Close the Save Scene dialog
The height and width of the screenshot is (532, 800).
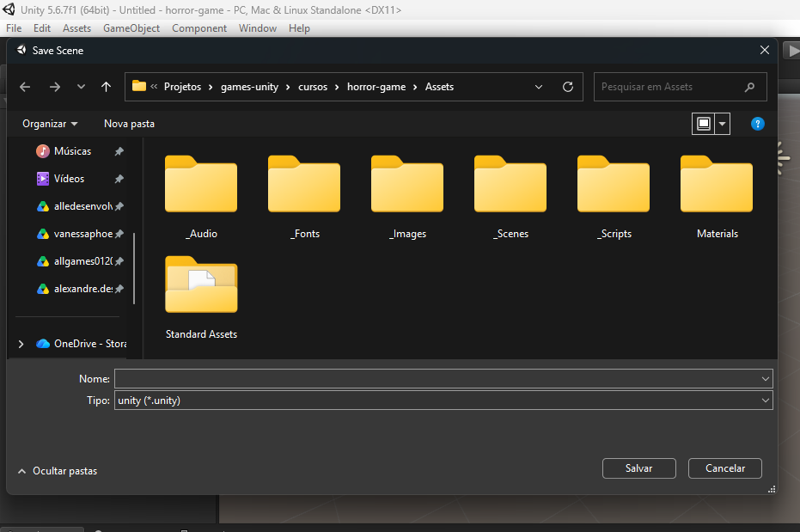(764, 50)
